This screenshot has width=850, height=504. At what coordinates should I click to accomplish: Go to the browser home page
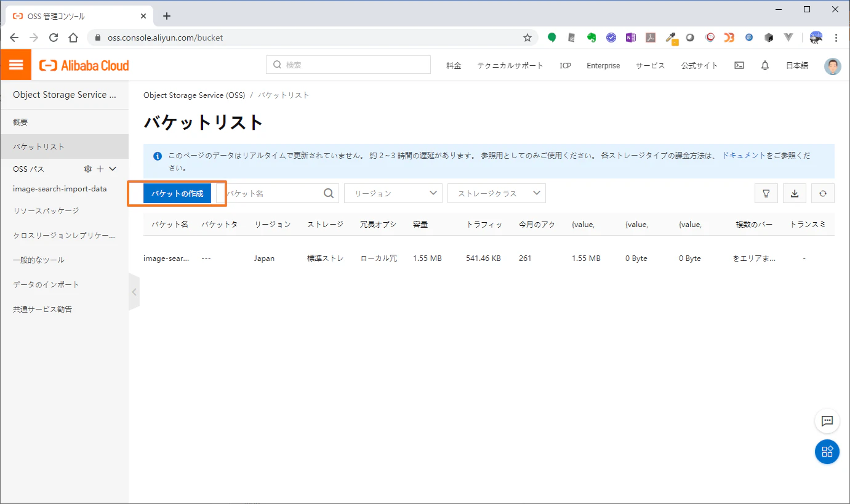point(73,38)
